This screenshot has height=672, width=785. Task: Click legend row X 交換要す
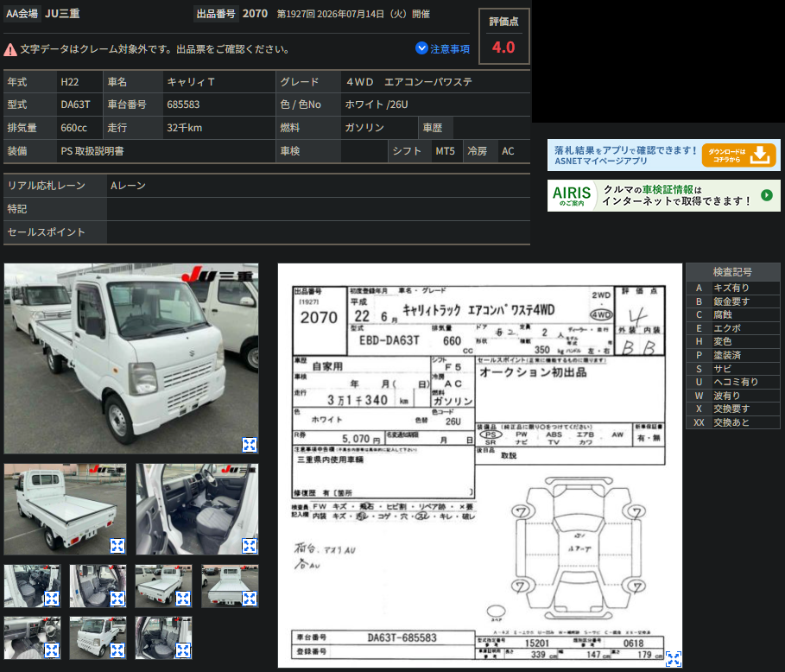(732, 409)
